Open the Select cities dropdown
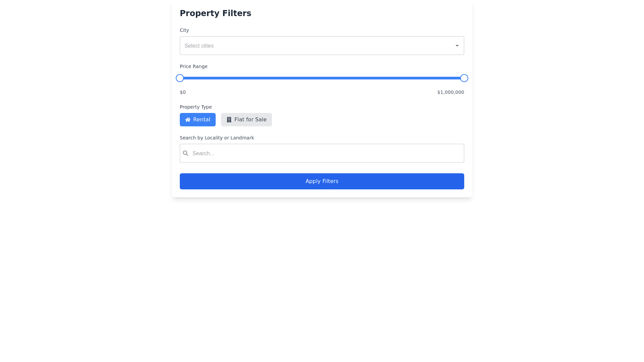The image size is (644, 362). click(x=322, y=46)
